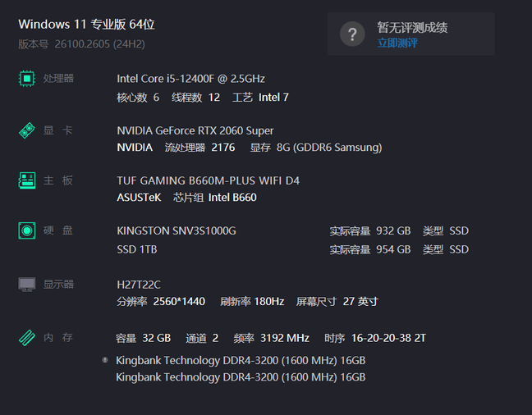The width and height of the screenshot is (532, 415).
Task: Click the question mark benchmark icon
Action: 352,34
